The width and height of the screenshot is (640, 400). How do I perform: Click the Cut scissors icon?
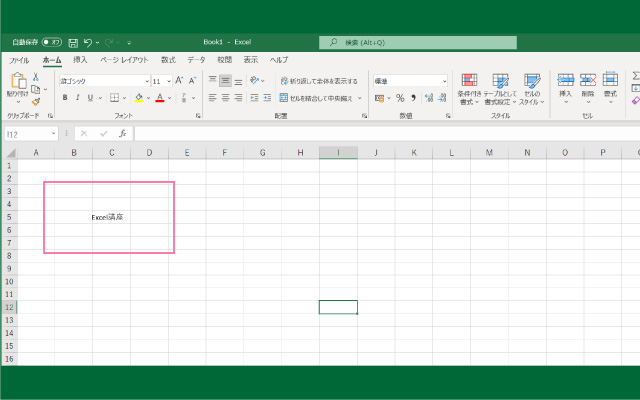pos(36,77)
